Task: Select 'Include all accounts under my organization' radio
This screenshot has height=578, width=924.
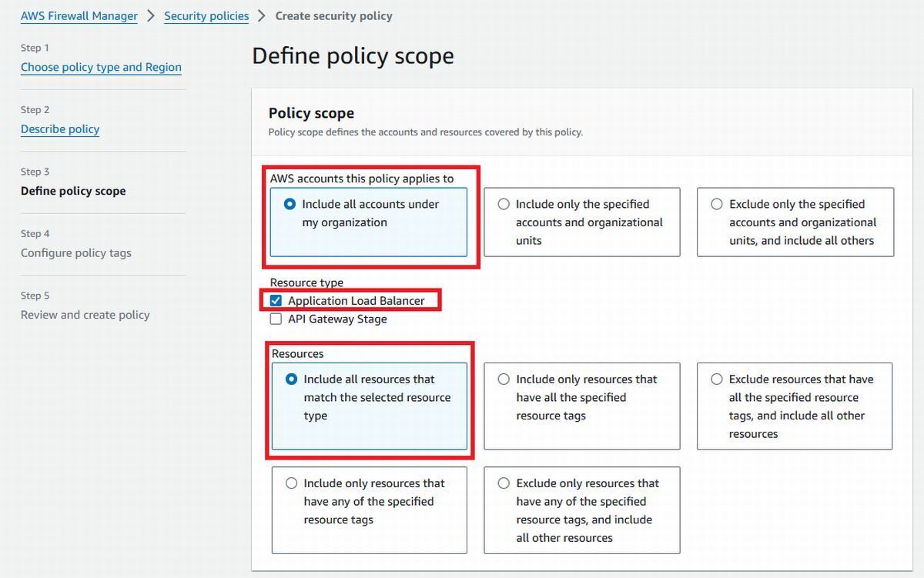Action: 290,204
